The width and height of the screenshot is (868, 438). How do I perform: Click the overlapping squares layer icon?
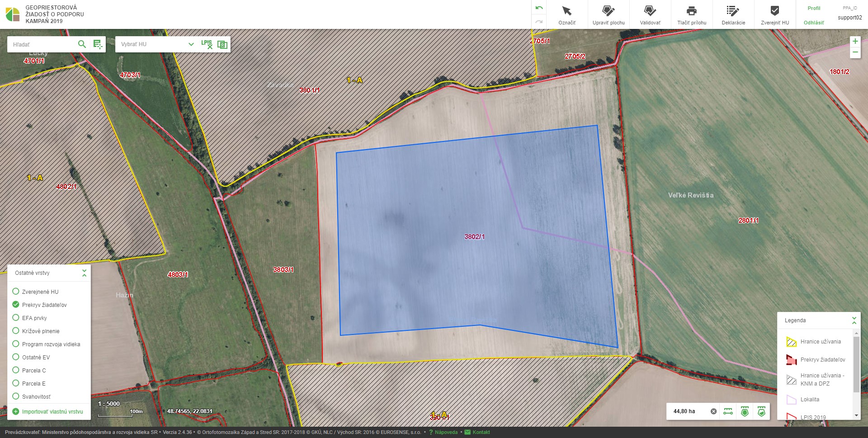coord(222,44)
